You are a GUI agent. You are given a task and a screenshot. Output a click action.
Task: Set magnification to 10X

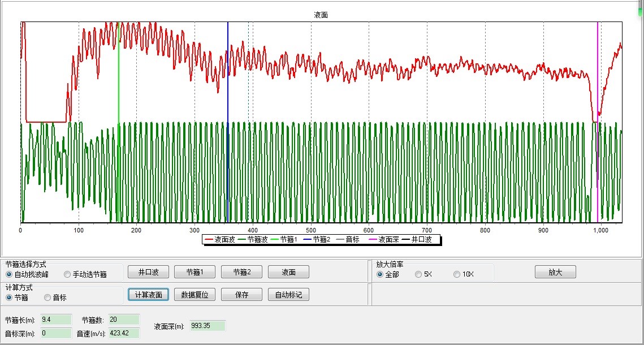coord(457,274)
